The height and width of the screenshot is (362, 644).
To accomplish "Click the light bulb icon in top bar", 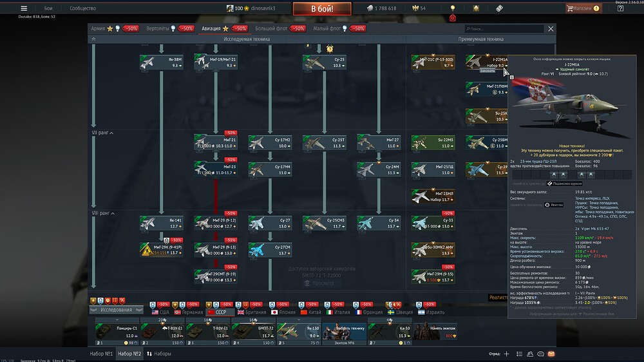I will point(453,8).
